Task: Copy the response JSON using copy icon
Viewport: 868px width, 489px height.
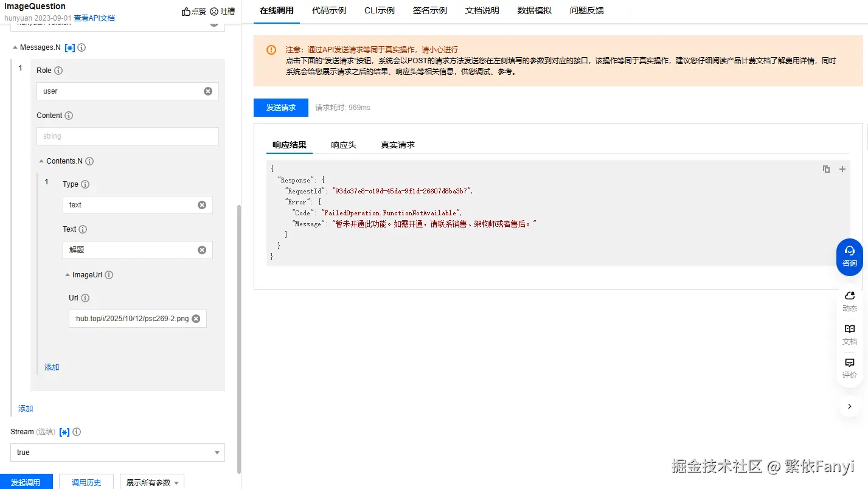Action: [x=825, y=169]
